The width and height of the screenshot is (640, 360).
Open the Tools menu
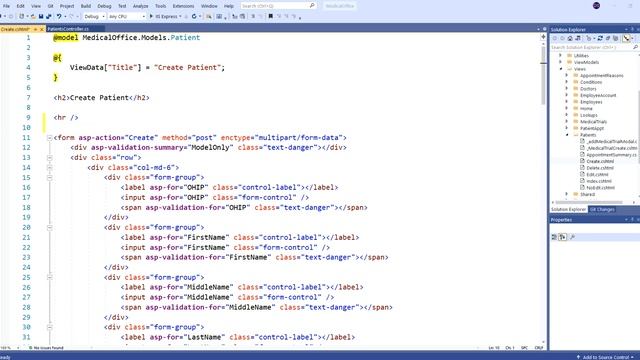(x=160, y=6)
